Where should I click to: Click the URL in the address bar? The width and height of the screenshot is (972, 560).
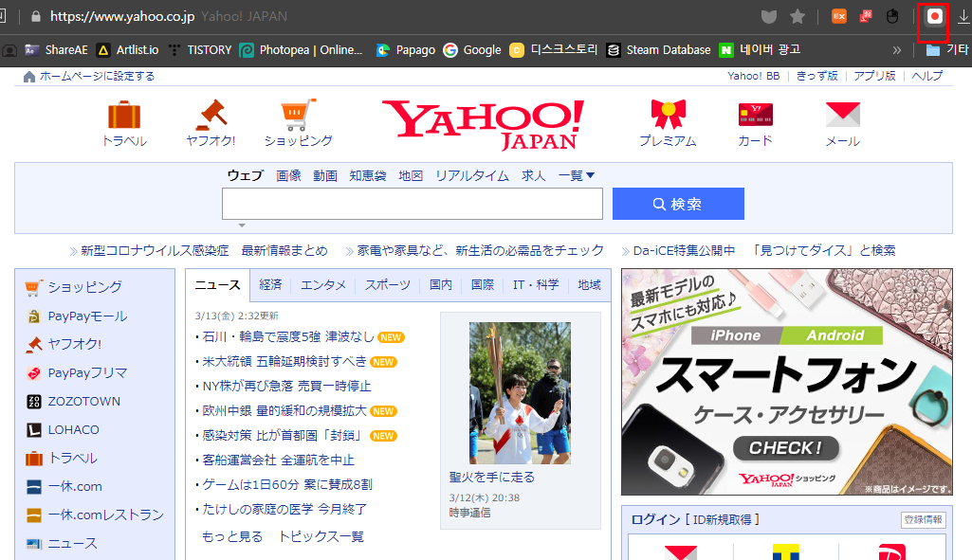pos(122,16)
